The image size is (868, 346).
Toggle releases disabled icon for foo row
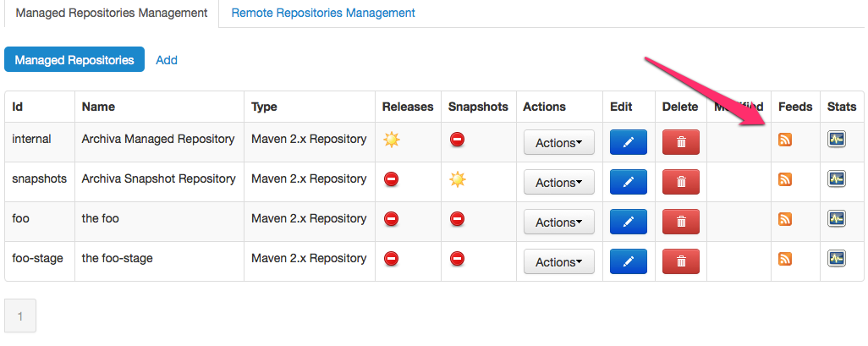tap(391, 219)
